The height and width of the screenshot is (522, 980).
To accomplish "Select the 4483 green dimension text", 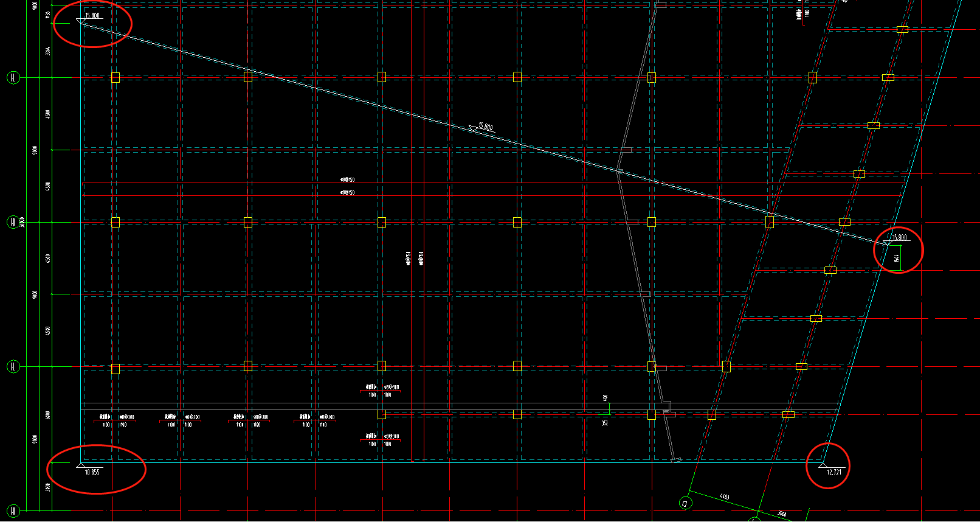I will pos(725,497).
